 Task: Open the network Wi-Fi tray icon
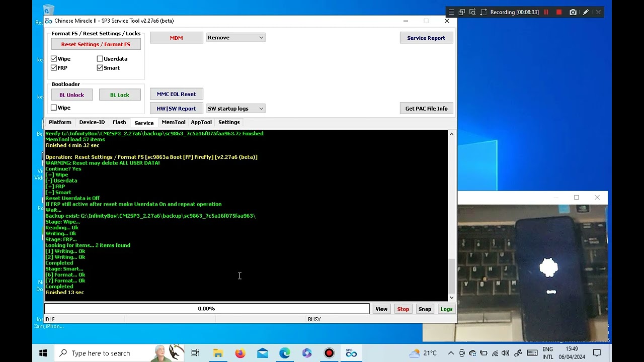pos(495,353)
